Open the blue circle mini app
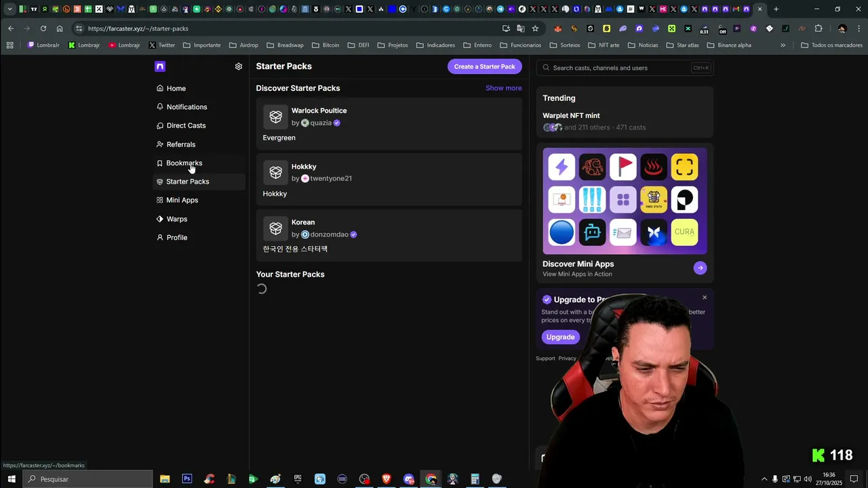The height and width of the screenshot is (488, 868). (561, 232)
